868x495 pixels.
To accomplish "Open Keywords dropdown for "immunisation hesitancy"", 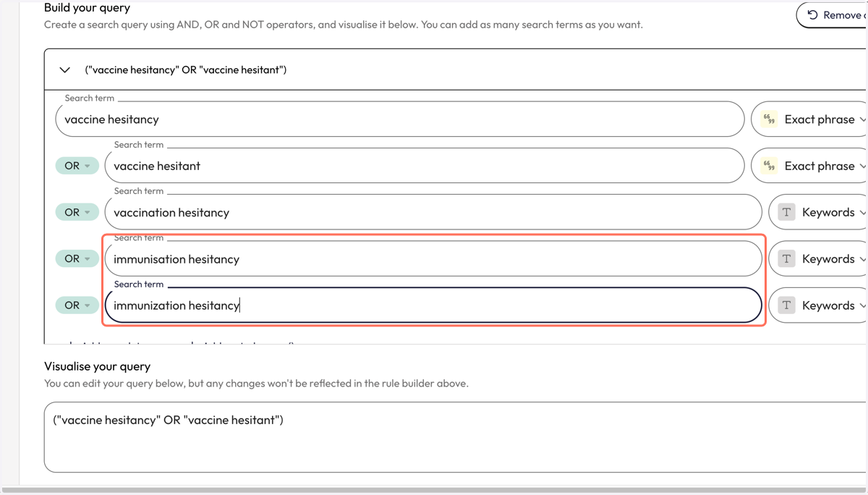I will (819, 259).
